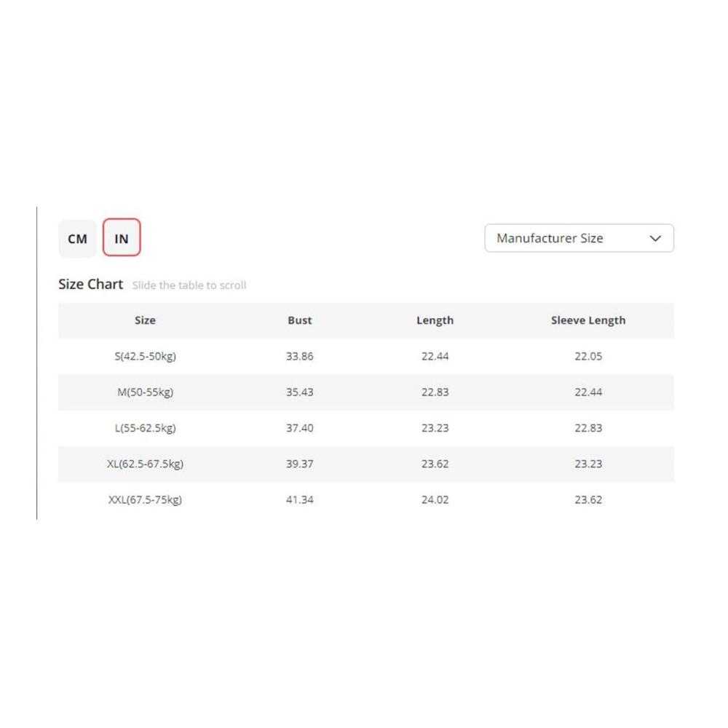Select the S(42.5-50kg) size row
728x728 pixels.
point(145,356)
